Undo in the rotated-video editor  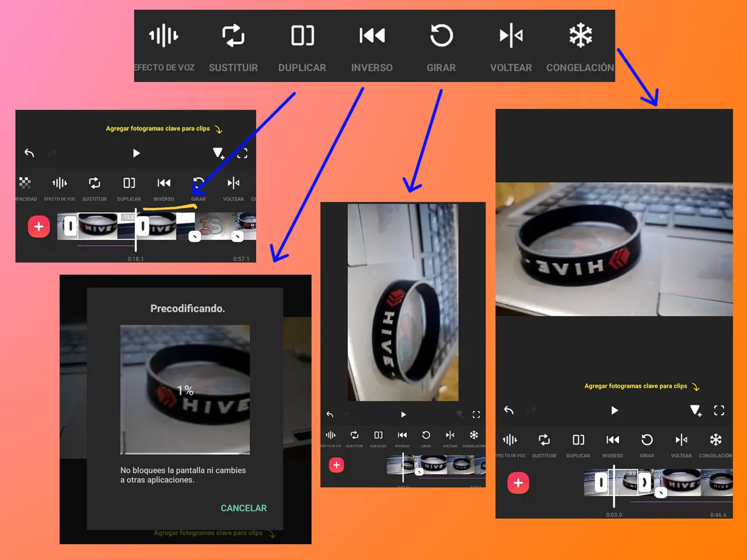coord(330,415)
